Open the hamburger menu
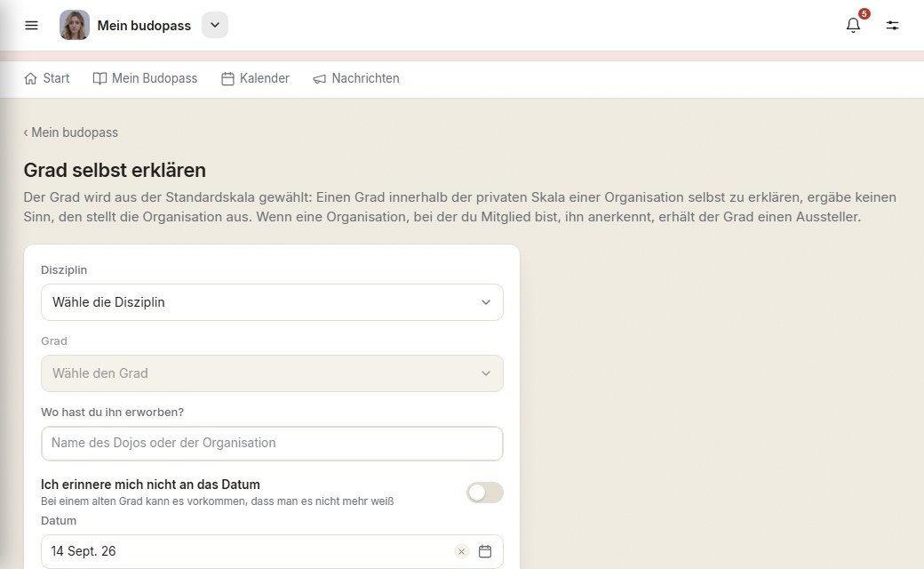 [x=31, y=26]
